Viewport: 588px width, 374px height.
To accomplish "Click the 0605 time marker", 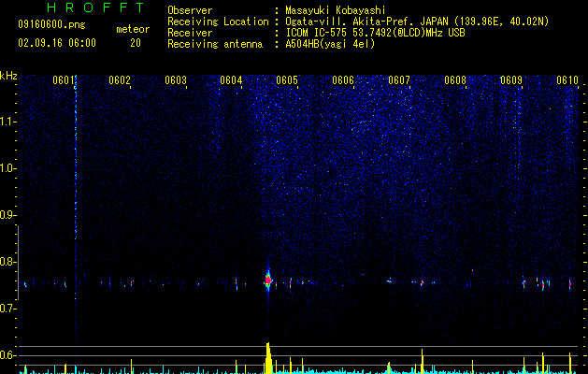I will pos(287,80).
